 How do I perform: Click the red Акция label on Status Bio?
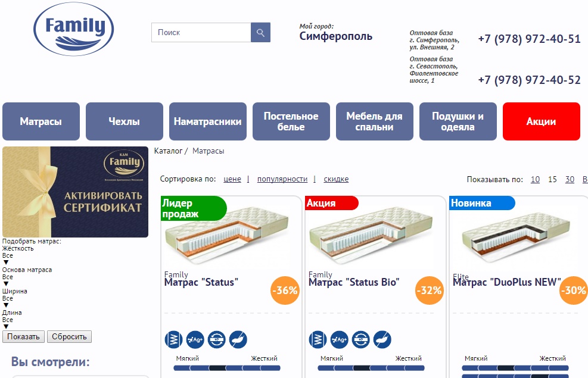pos(331,203)
